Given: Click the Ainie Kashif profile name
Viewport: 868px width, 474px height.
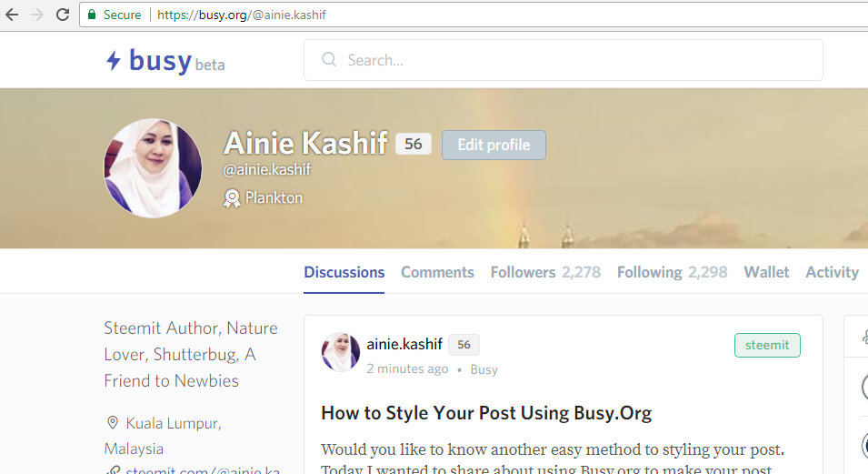Looking at the screenshot, I should [x=305, y=143].
